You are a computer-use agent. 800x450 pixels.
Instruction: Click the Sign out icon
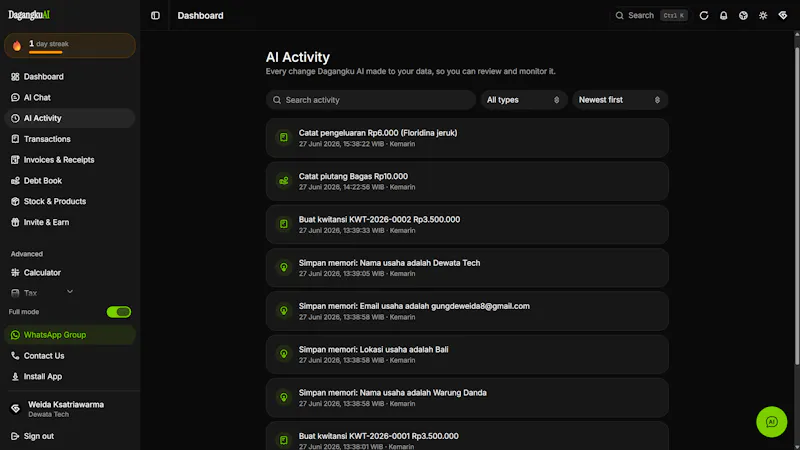15,436
